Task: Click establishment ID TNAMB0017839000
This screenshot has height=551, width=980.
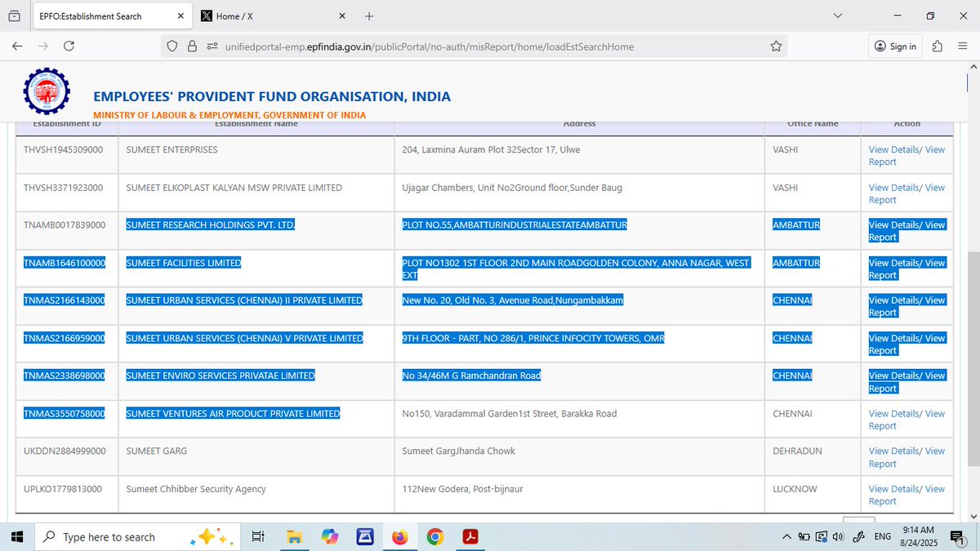Action: coord(65,225)
